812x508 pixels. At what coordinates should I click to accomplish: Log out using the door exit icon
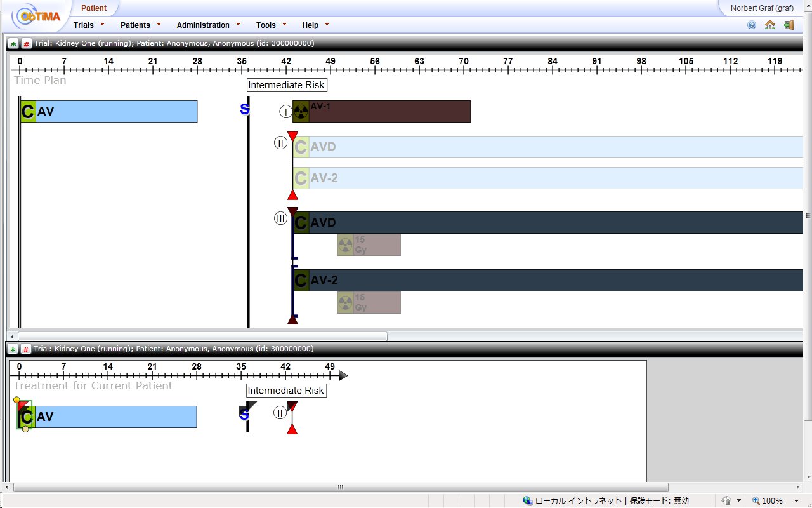[x=789, y=25]
